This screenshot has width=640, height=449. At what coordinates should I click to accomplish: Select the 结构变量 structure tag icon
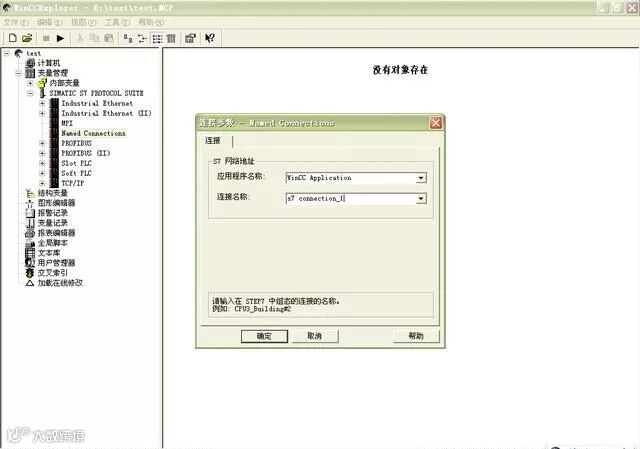tap(30, 193)
